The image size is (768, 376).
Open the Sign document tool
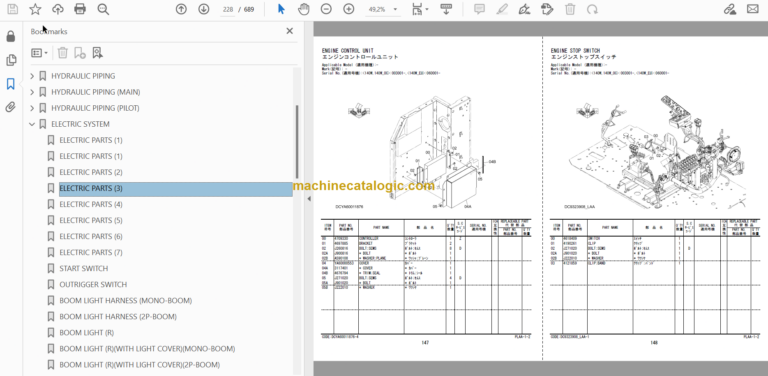point(525,9)
